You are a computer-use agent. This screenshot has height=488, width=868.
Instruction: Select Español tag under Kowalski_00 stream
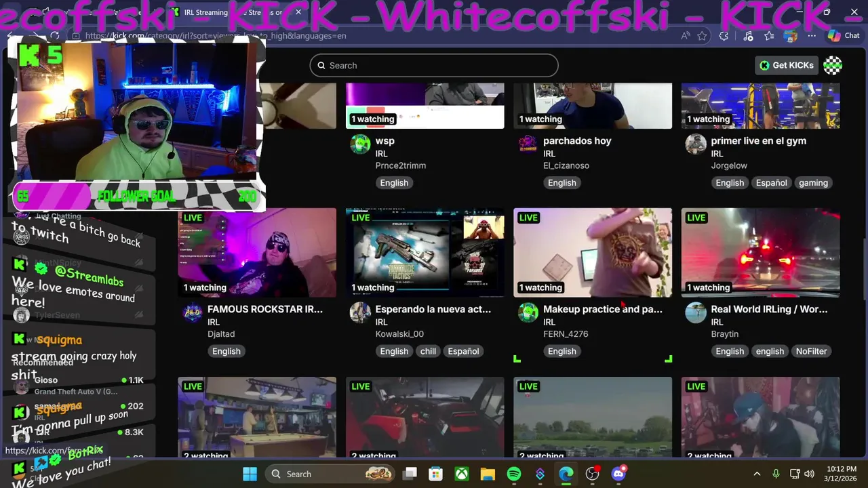click(463, 351)
